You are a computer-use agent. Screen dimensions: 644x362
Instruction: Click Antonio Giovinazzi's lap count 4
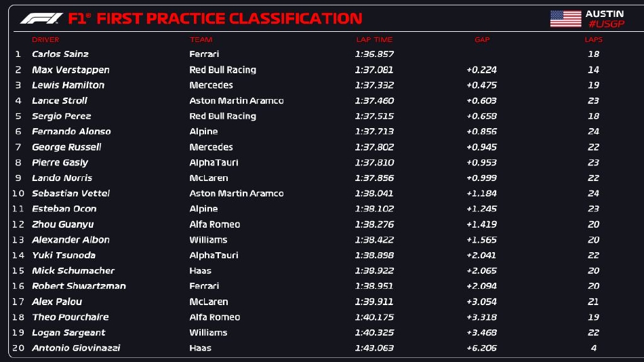click(x=593, y=348)
